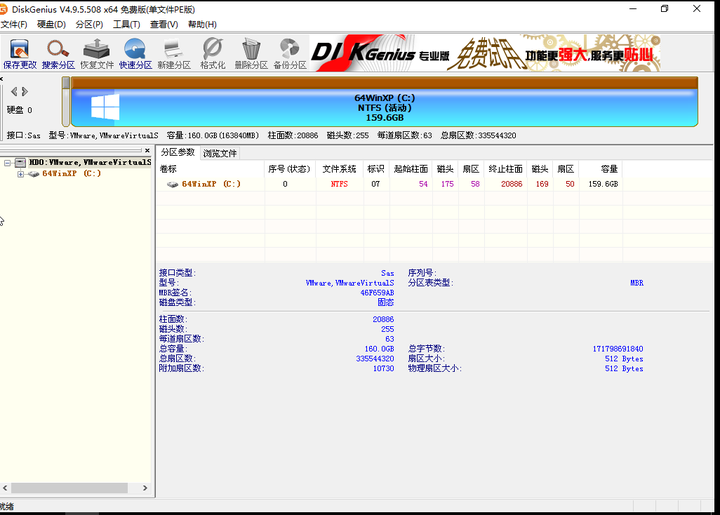720x515 pixels.
Task: Click the 删除分区 delete partition icon
Action: pos(251,54)
